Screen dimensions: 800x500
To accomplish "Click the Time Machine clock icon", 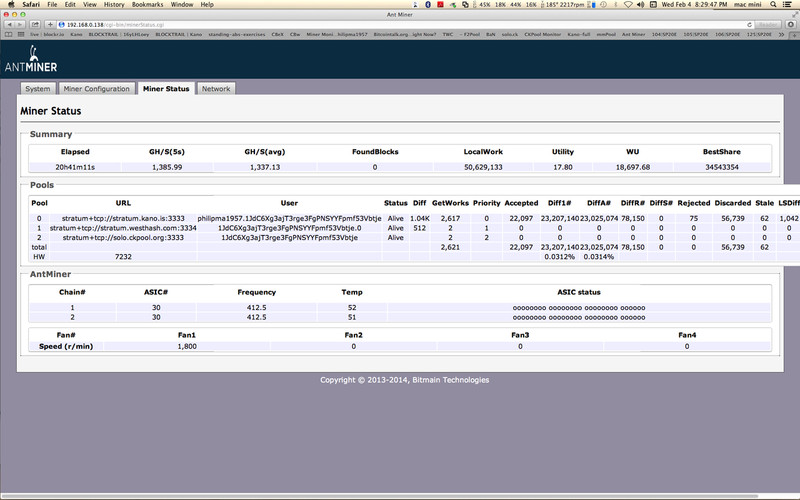I will 604,4.
